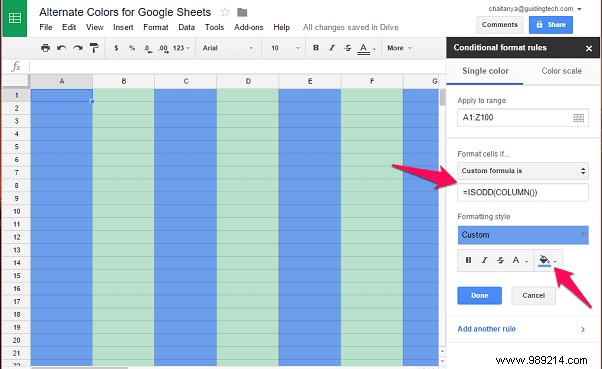
Task: Click the blue Share button
Action: point(551,25)
